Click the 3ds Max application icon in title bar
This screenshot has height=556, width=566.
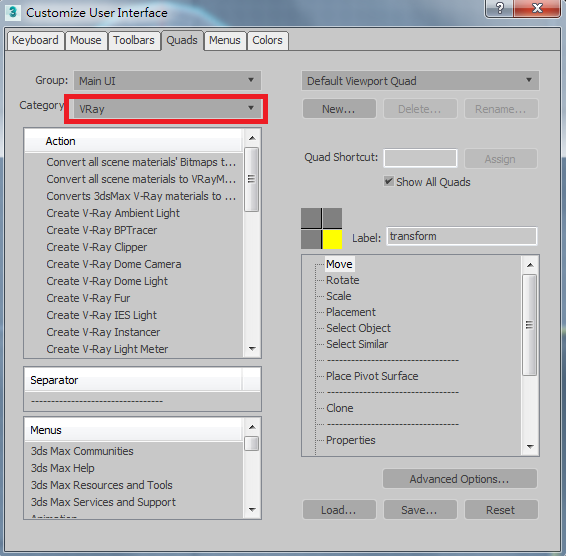pos(13,12)
